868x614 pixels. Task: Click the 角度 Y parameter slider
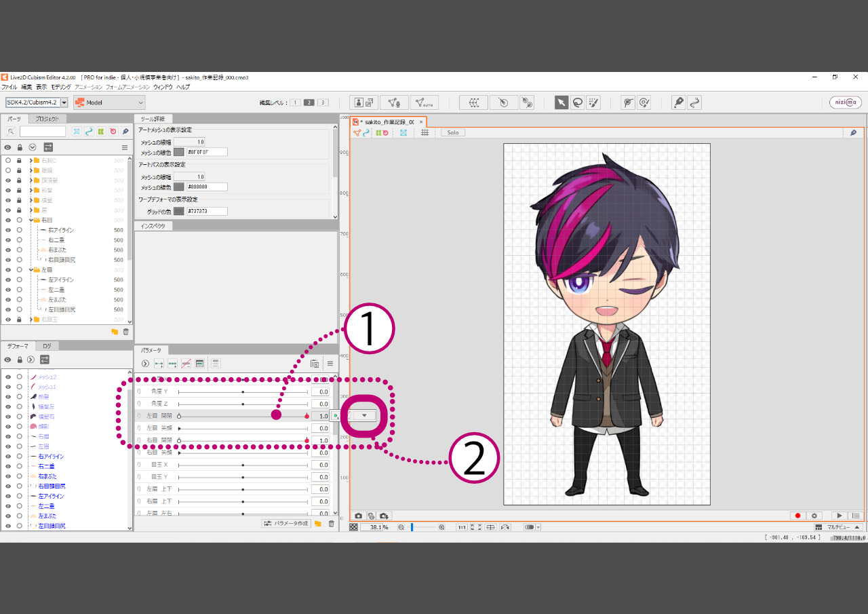[x=243, y=391]
